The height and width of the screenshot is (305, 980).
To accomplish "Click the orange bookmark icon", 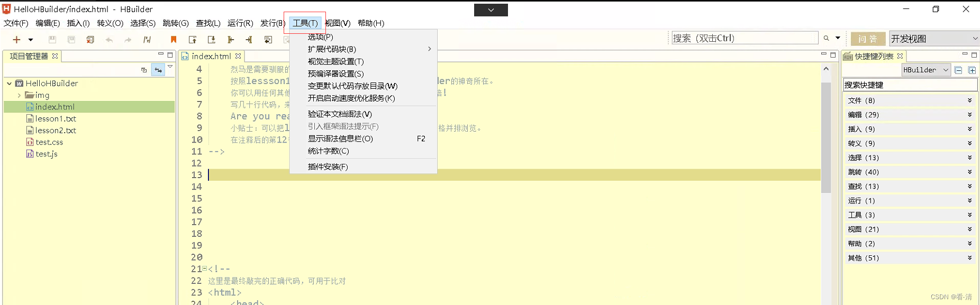I will (173, 40).
